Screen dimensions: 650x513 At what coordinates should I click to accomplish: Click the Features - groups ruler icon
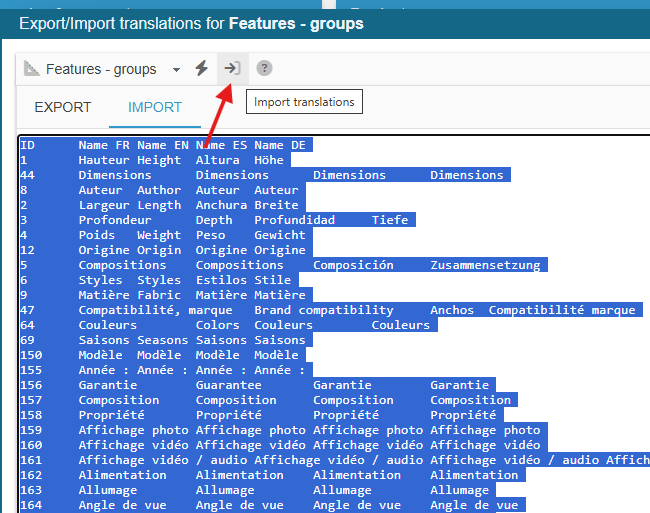pyautogui.click(x=32, y=68)
